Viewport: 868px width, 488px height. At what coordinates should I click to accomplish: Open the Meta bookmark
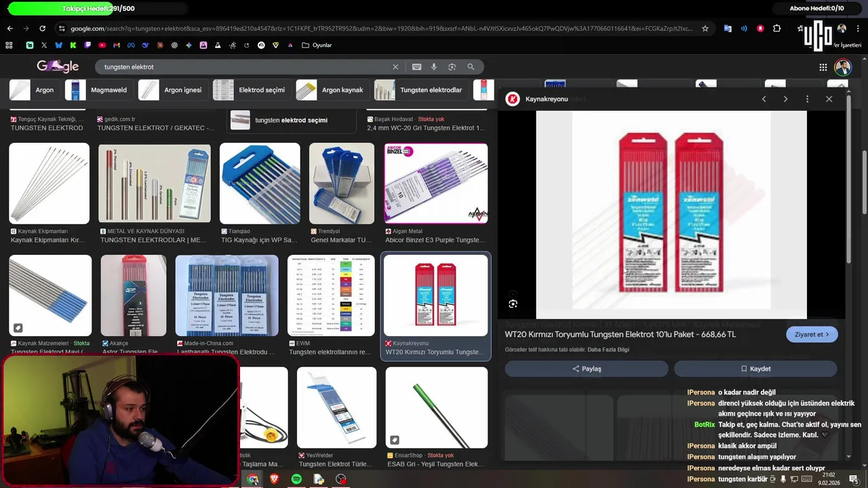tap(131, 45)
